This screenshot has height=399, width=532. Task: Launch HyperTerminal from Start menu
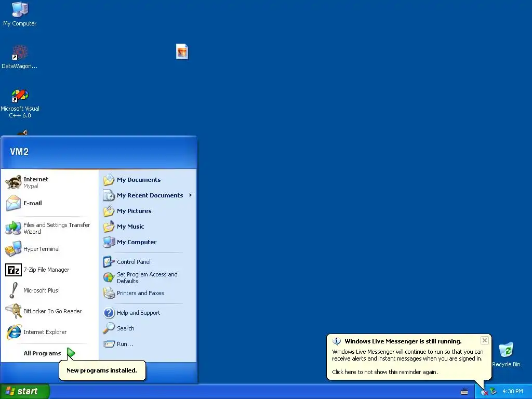49,249
